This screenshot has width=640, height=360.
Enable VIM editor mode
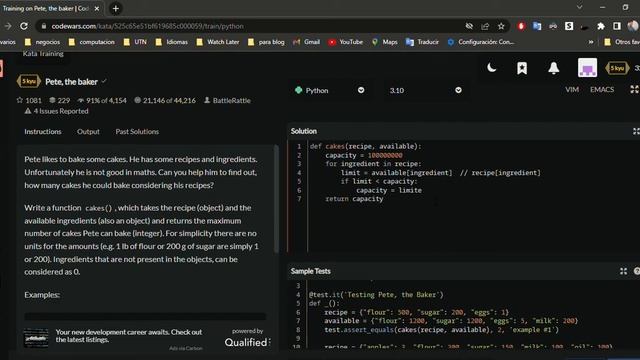pyautogui.click(x=572, y=89)
